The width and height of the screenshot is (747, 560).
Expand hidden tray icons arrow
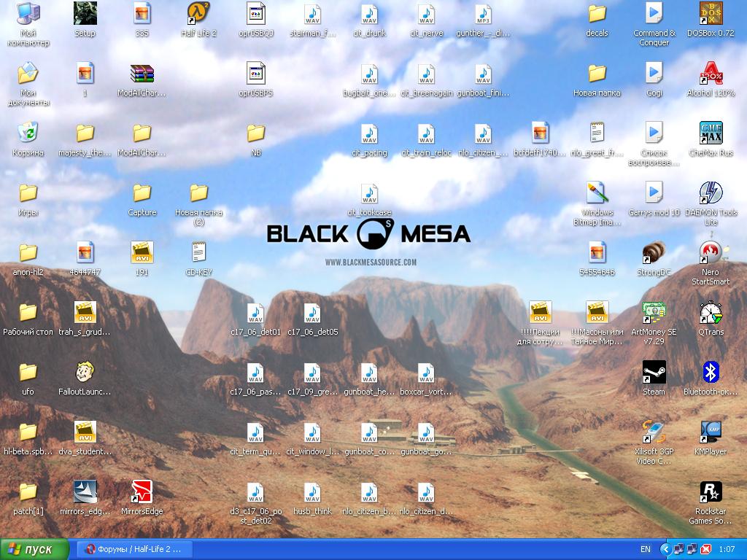(x=665, y=549)
